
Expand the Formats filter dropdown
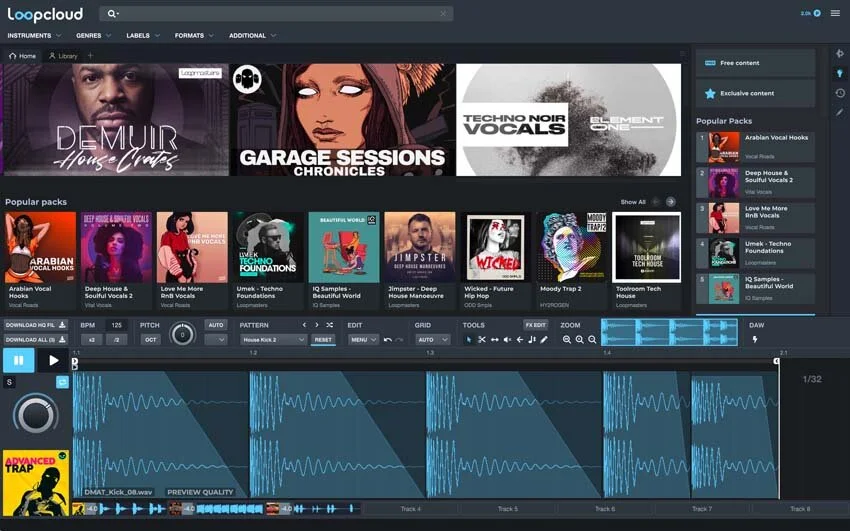[194, 35]
